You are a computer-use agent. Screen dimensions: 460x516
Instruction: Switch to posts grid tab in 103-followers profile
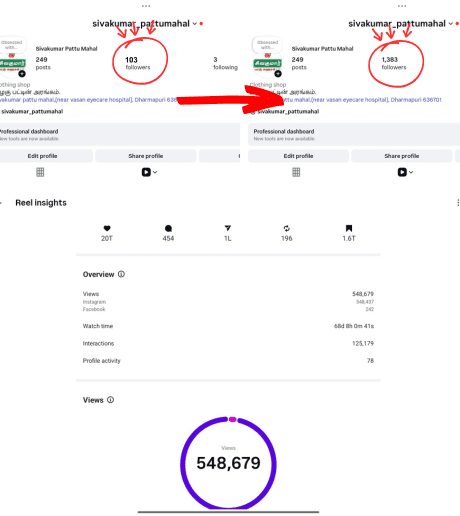tap(40, 172)
